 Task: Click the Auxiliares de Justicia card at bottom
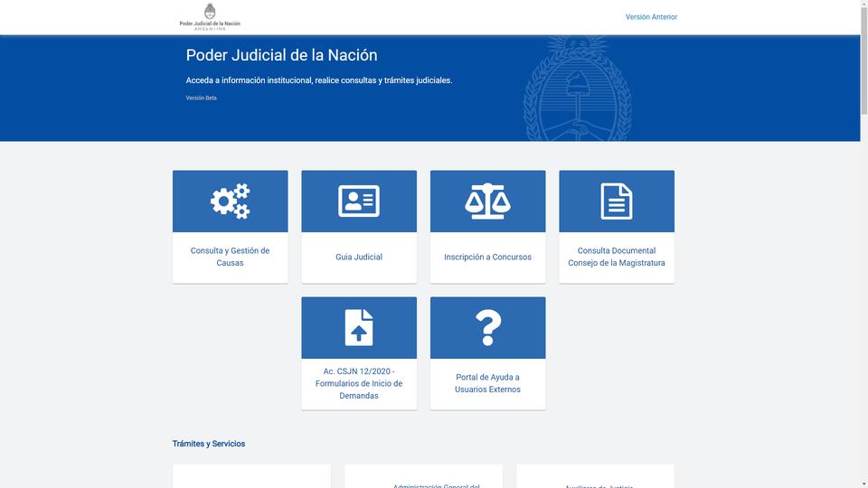pos(595,476)
